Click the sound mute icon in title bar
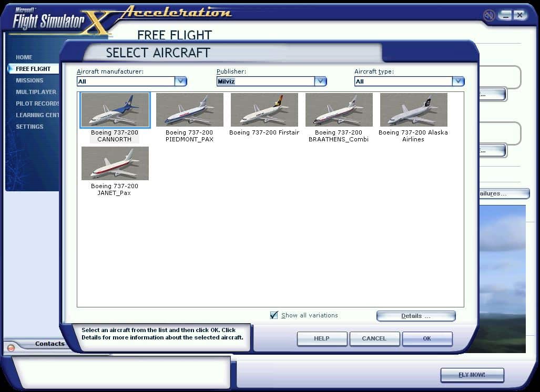Image resolution: width=540 pixels, height=392 pixels. [489, 15]
